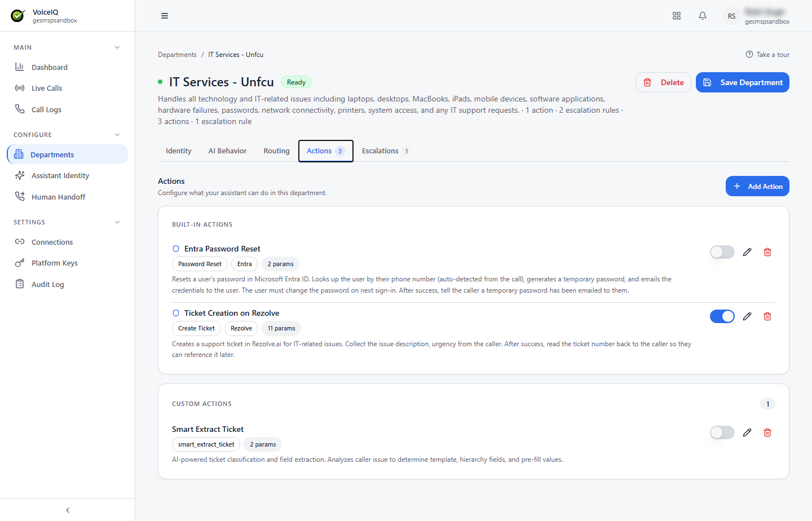Click the smart_extract_ticket tag

click(206, 444)
